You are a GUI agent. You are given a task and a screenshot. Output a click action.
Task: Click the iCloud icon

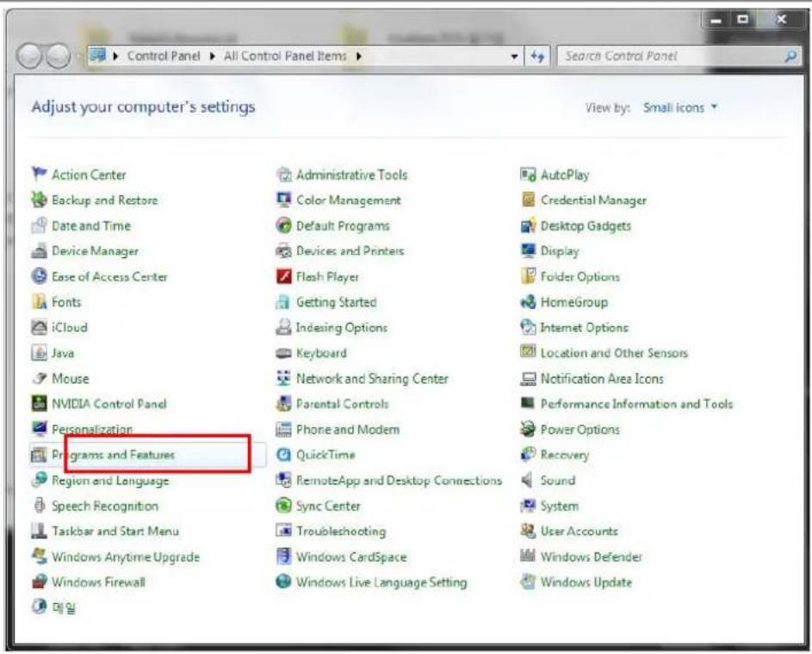(39, 327)
